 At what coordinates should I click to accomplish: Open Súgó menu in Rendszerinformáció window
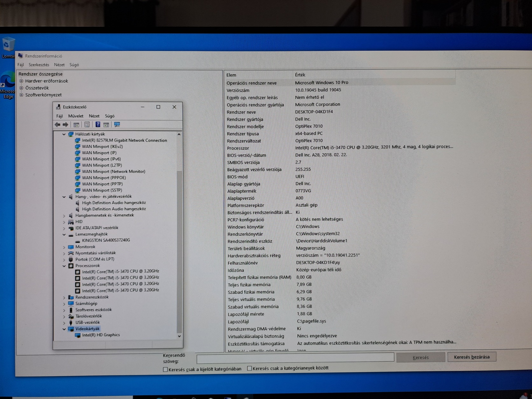pos(74,65)
